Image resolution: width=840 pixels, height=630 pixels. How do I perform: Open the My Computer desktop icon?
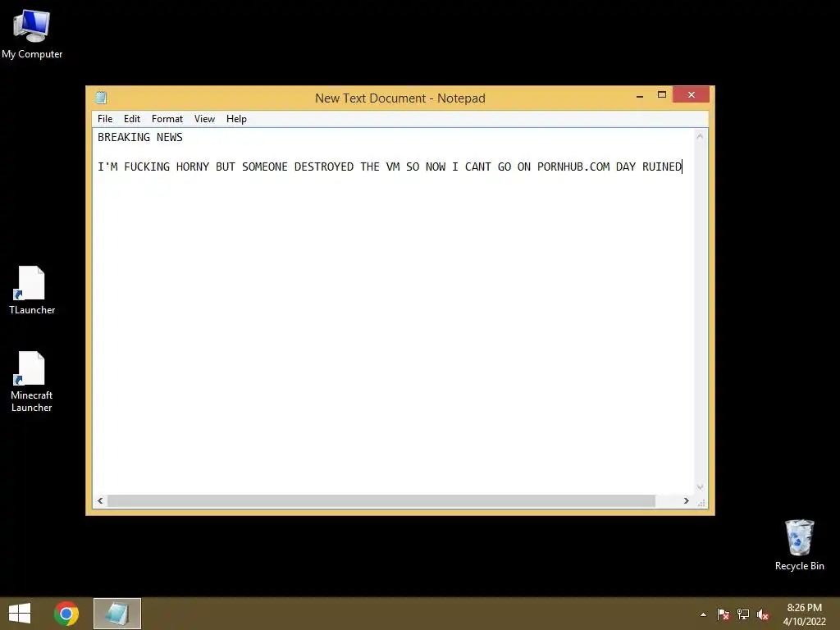[32, 34]
